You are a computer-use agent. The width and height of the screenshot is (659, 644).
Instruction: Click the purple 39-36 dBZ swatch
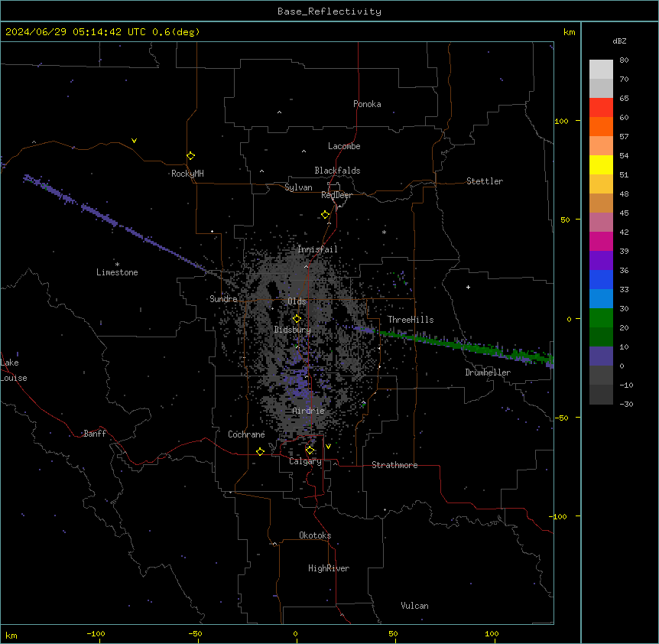601,261
